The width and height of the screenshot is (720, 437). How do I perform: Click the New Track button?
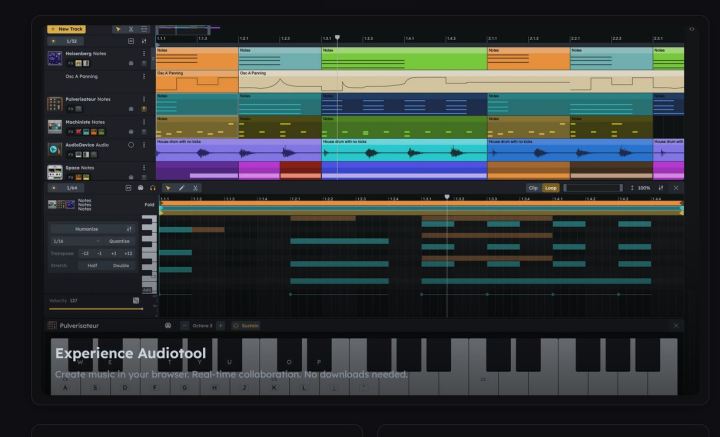pos(70,30)
